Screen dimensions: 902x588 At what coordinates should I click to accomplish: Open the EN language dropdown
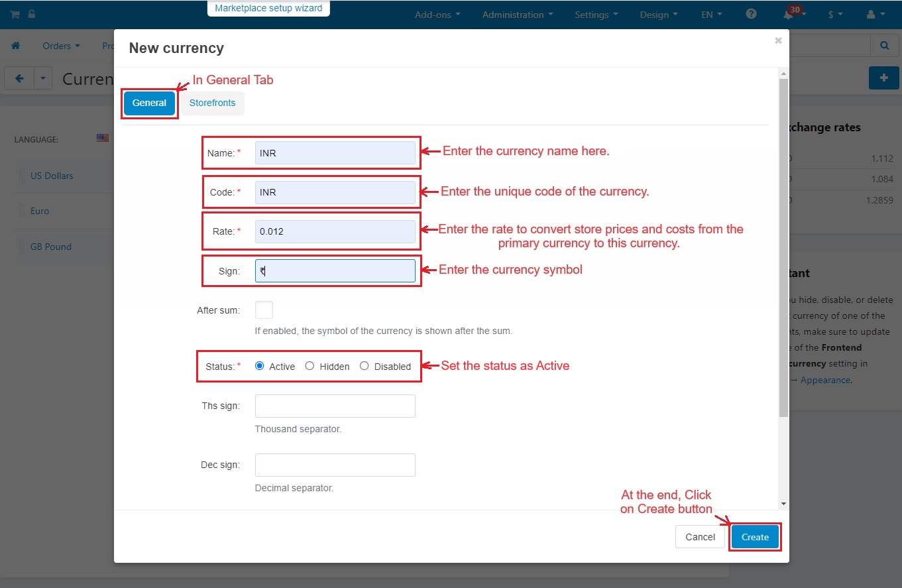[x=712, y=15]
